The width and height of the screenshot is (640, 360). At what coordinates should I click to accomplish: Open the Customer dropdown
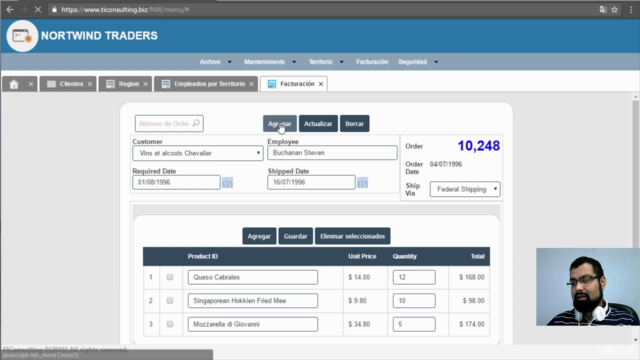click(198, 153)
